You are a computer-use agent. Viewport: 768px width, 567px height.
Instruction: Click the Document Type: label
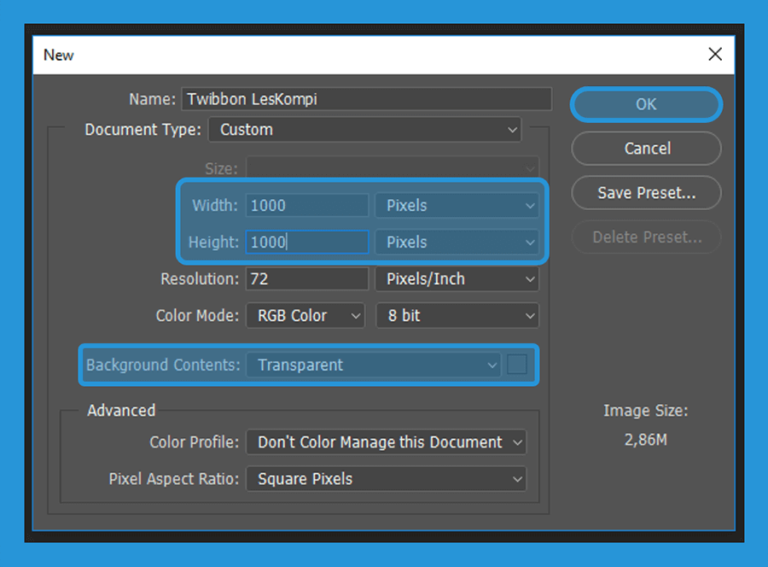point(143,130)
